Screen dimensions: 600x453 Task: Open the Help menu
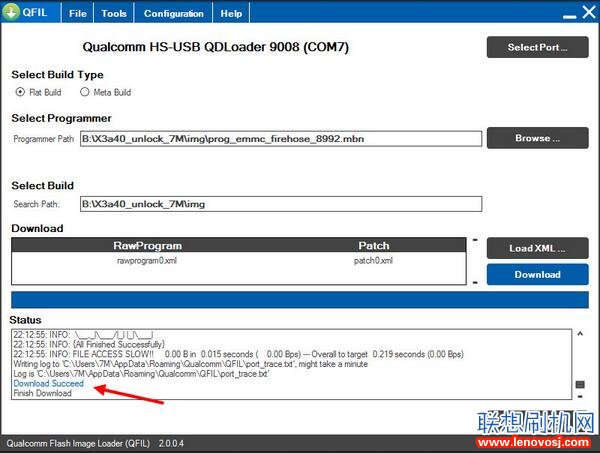[231, 13]
